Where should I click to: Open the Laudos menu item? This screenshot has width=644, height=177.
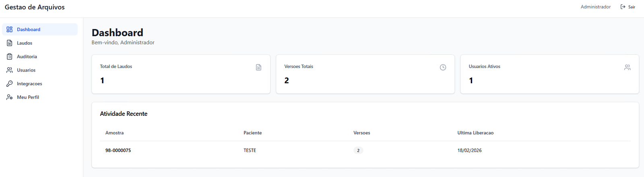[x=25, y=43]
